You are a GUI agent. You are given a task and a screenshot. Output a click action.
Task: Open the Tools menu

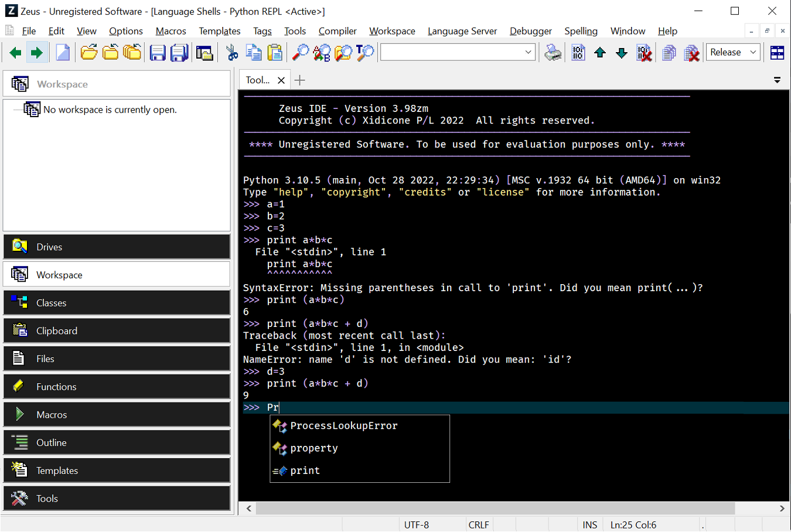click(x=295, y=31)
